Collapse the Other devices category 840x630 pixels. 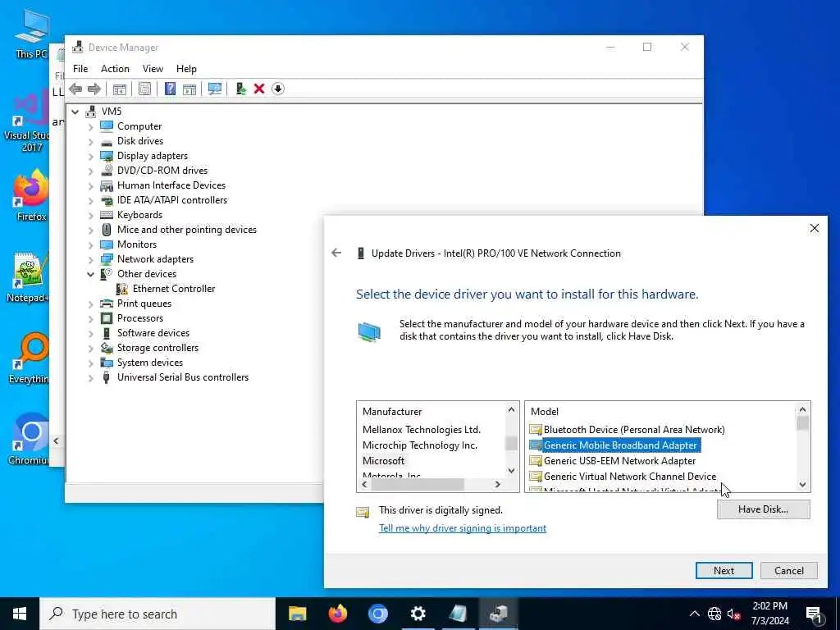click(90, 274)
